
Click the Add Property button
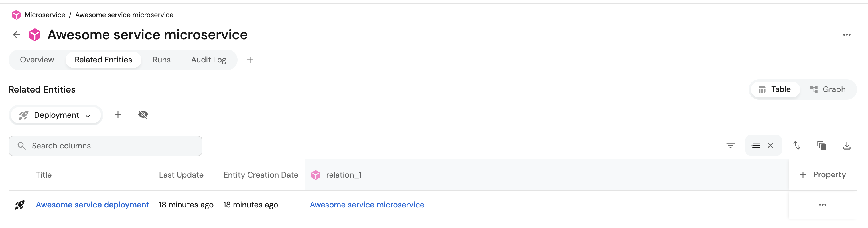(822, 175)
